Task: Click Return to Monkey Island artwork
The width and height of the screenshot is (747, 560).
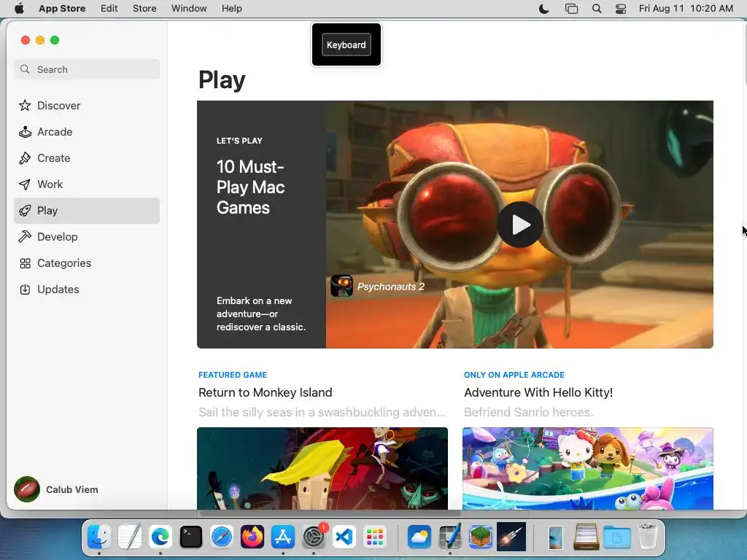Action: click(x=322, y=469)
